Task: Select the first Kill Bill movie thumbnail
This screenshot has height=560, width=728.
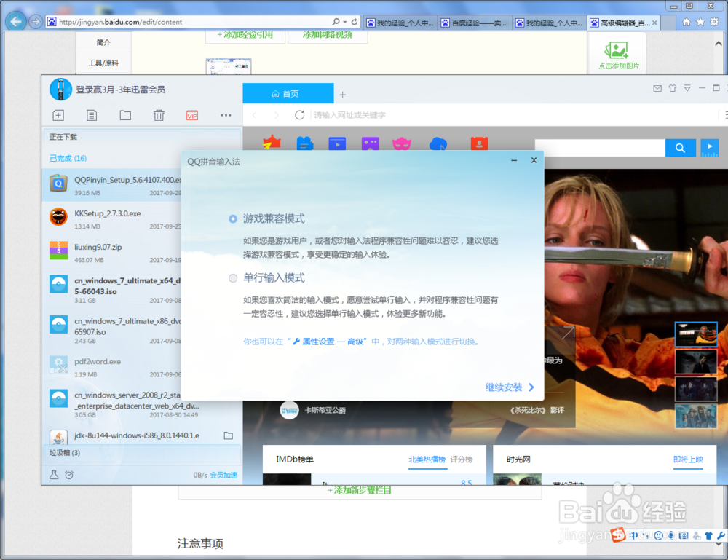Action: (x=695, y=334)
